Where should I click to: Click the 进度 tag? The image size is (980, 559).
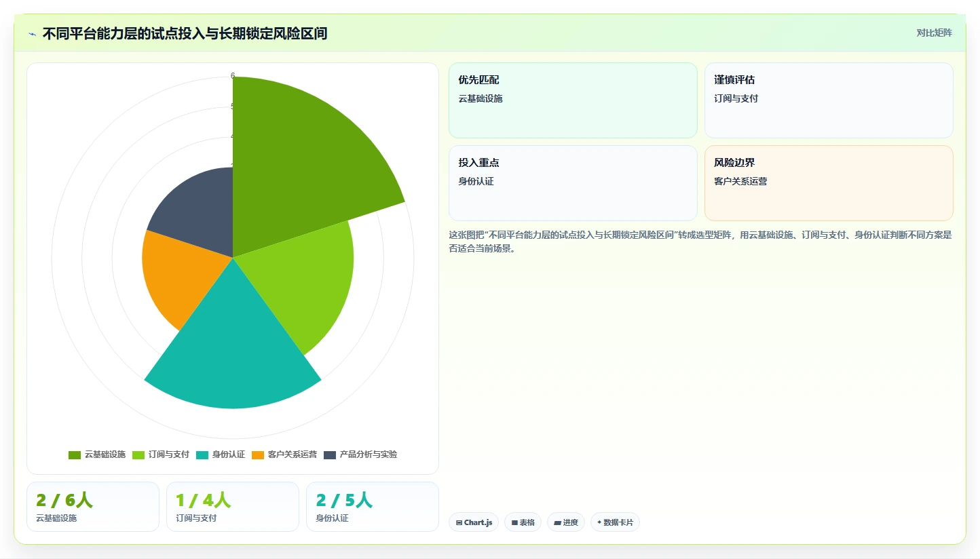coord(566,522)
